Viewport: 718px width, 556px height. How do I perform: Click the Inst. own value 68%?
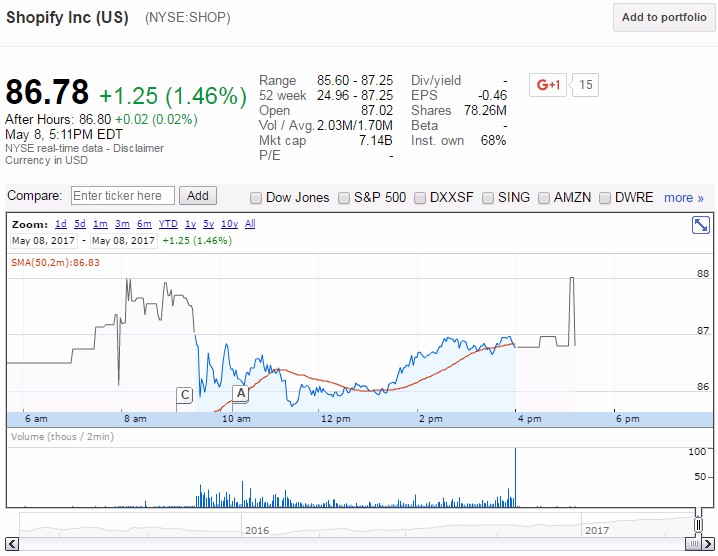493,141
